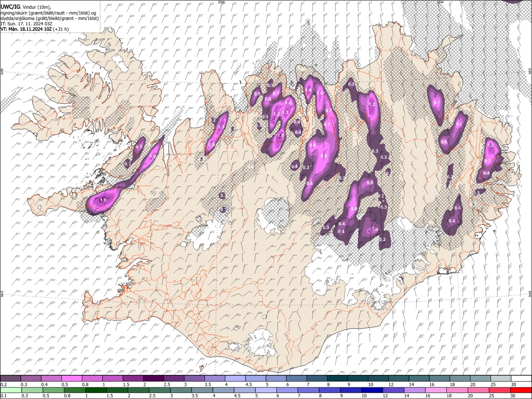Pick the 8 royal blue rain legend swatch
The height and width of the screenshot is (399, 532).
[329, 390]
